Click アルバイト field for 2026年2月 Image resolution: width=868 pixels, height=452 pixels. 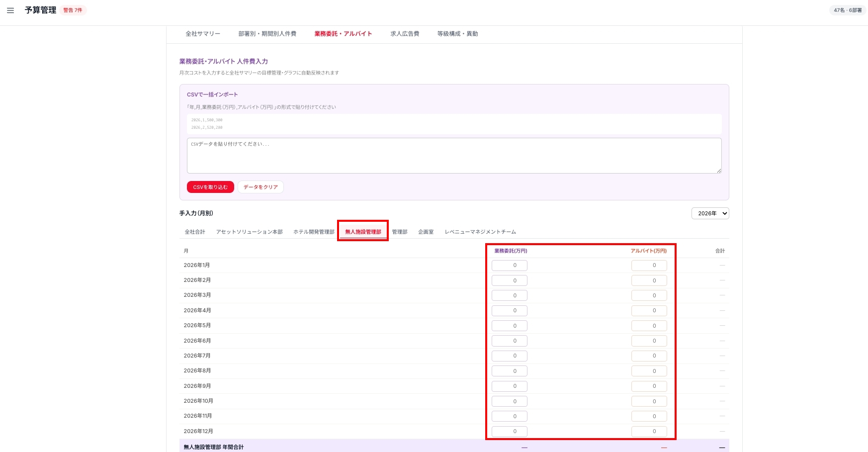pos(649,280)
